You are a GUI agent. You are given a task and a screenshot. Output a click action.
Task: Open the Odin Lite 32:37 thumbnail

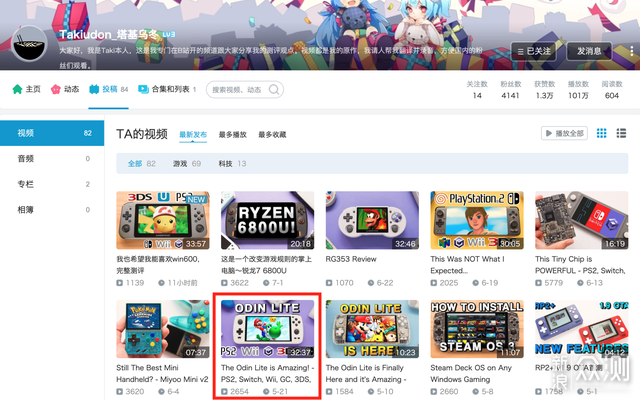pyautogui.click(x=267, y=329)
